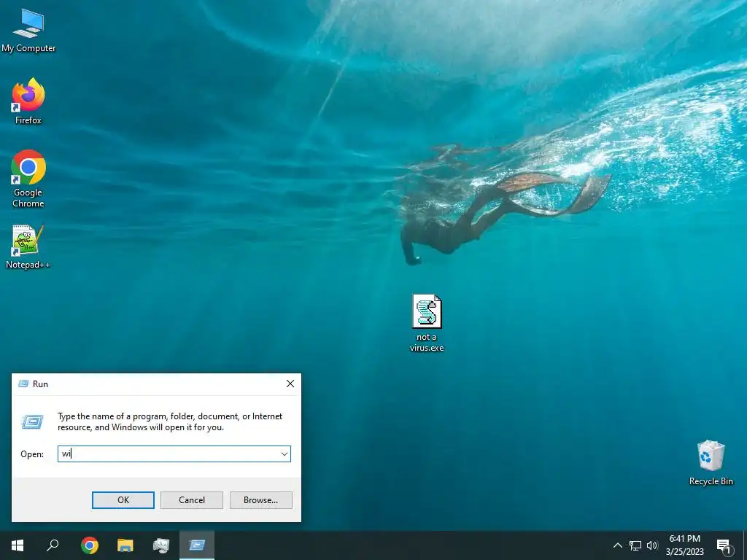Click the Run title bar icon
Image resolution: width=747 pixels, height=560 pixels.
[x=23, y=384]
